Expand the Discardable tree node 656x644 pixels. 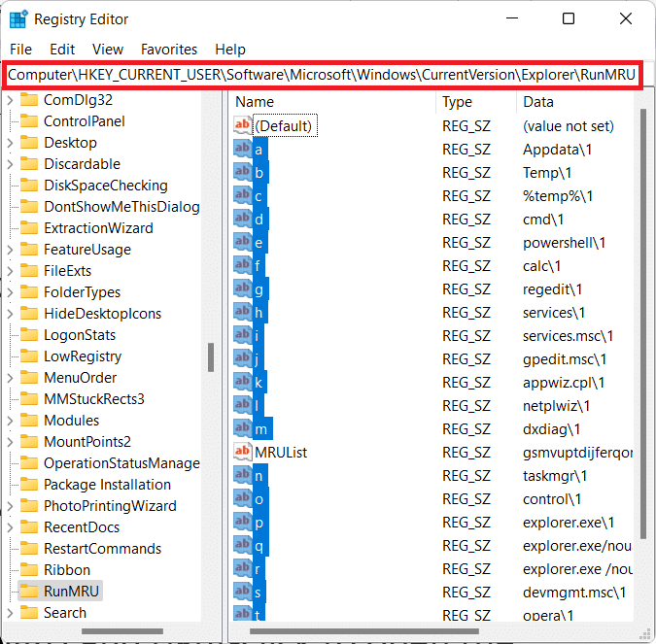(11, 164)
